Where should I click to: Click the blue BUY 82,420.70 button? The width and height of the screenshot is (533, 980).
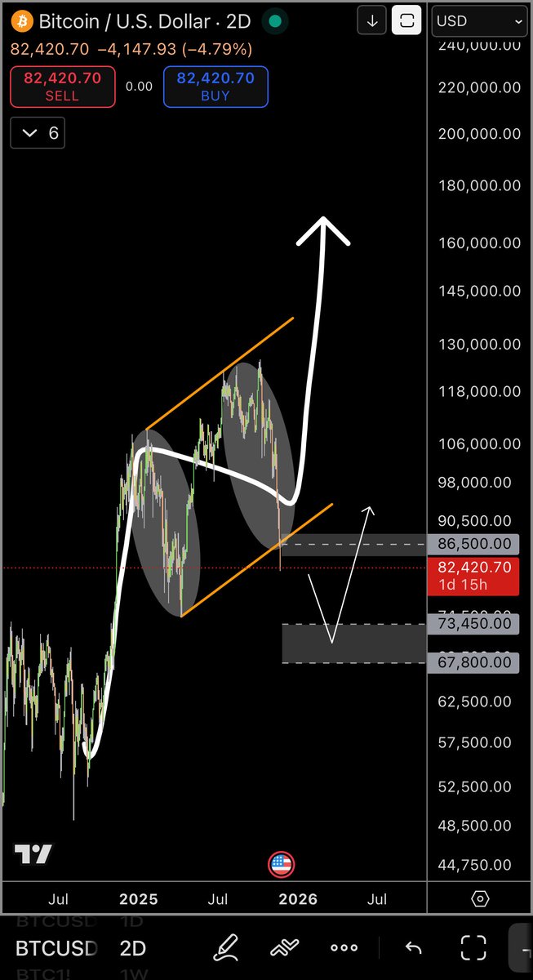[215, 87]
